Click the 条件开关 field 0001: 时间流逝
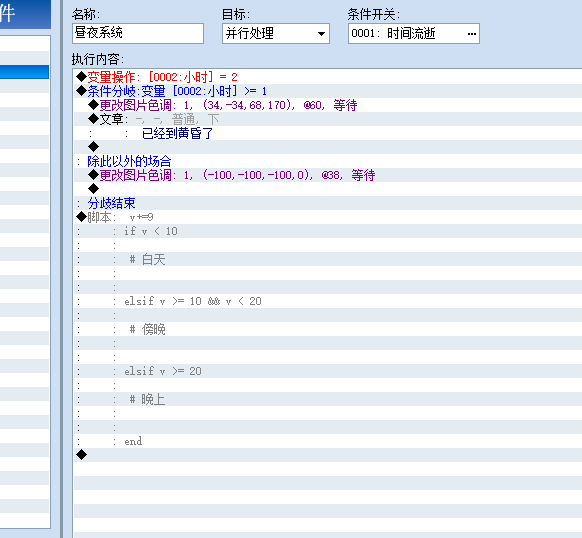Image resolution: width=582 pixels, height=538 pixels. point(413,34)
